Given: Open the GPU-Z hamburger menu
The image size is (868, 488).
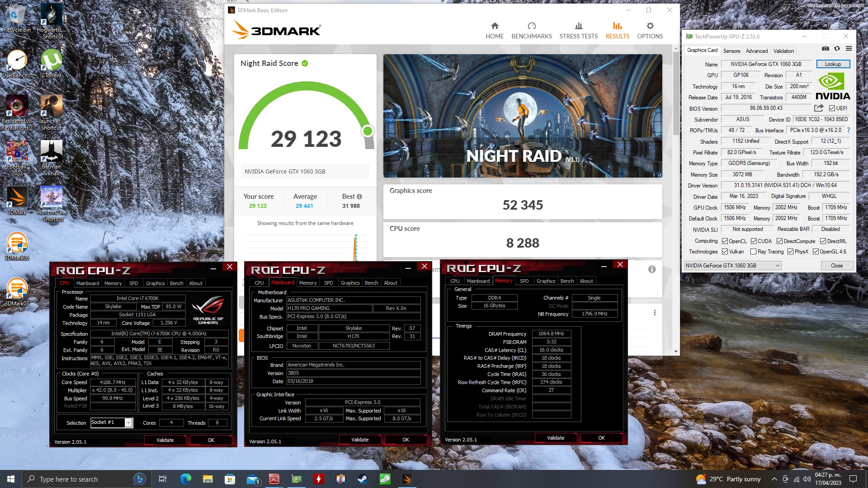Looking at the screenshot, I should click(849, 49).
